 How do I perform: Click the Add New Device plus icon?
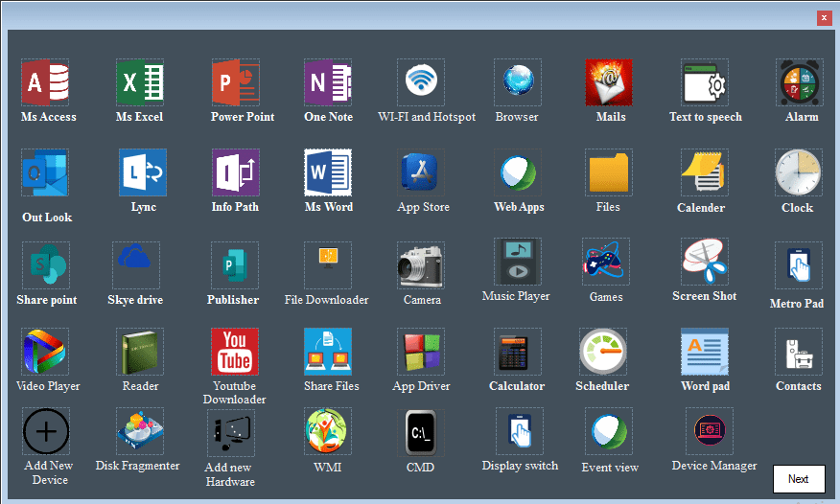tap(46, 431)
